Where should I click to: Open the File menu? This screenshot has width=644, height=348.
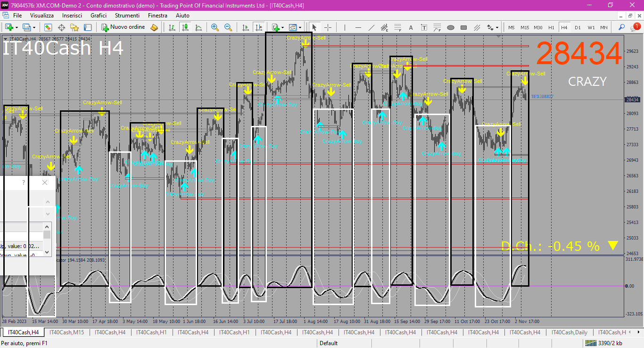[17, 16]
